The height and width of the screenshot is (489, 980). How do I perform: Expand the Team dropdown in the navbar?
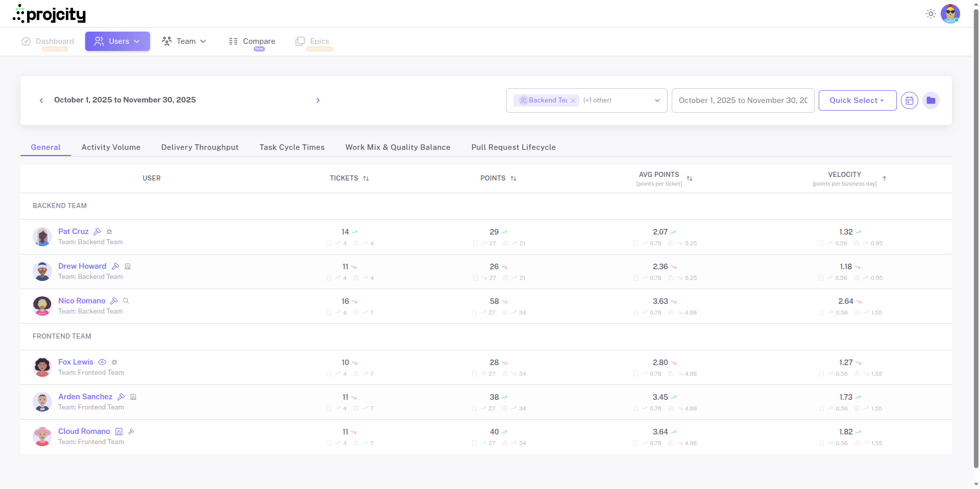coord(184,41)
